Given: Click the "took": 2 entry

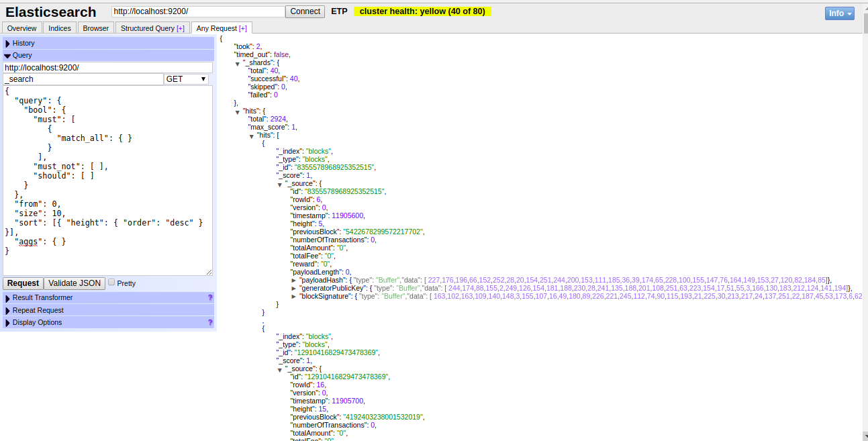Looking at the screenshot, I should pos(248,46).
